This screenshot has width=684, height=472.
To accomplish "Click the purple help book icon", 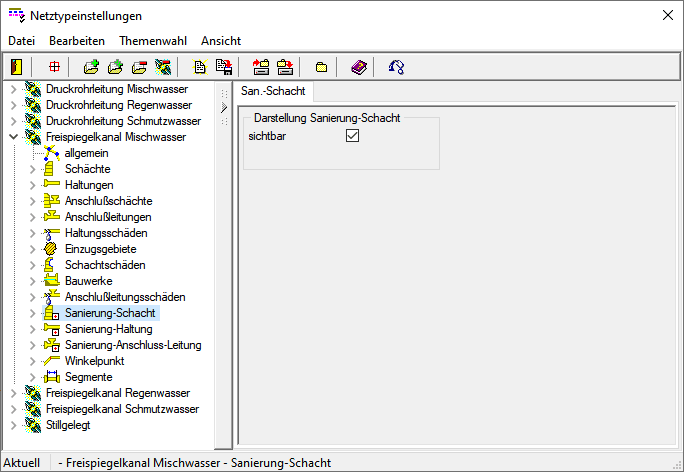I will (359, 67).
